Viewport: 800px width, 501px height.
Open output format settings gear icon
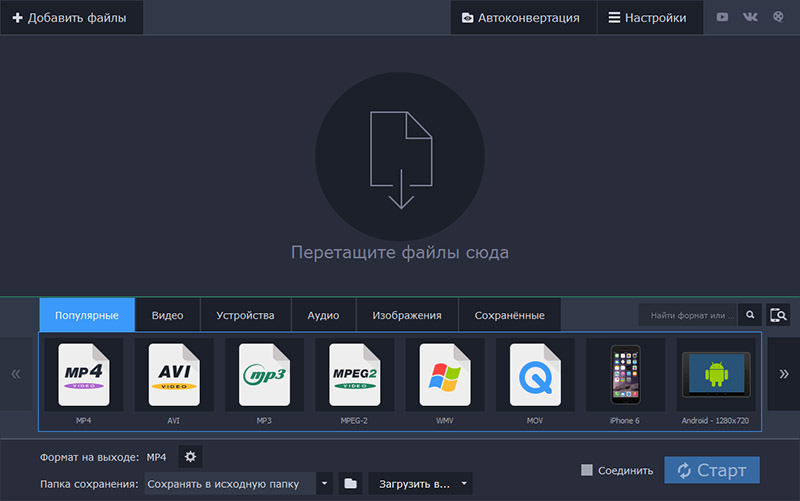pos(190,457)
